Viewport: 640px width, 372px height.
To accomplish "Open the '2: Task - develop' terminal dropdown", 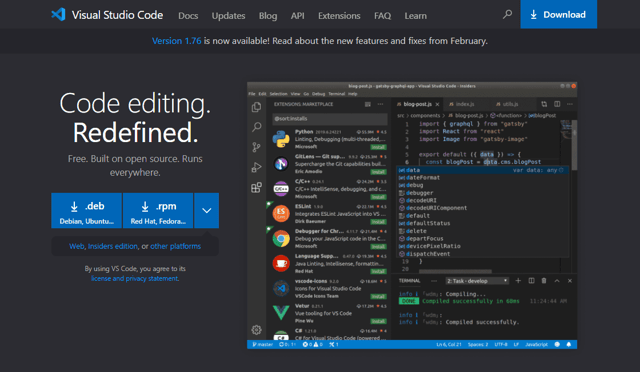I will point(477,281).
